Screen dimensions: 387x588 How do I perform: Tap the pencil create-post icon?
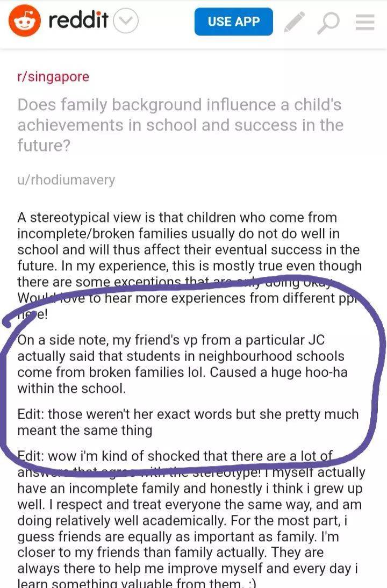point(294,22)
